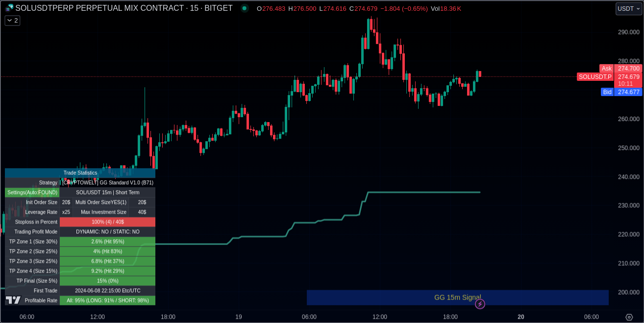Click the TP Zone 1 2.6% (Hit 95%) cell

pyautogui.click(x=107, y=242)
